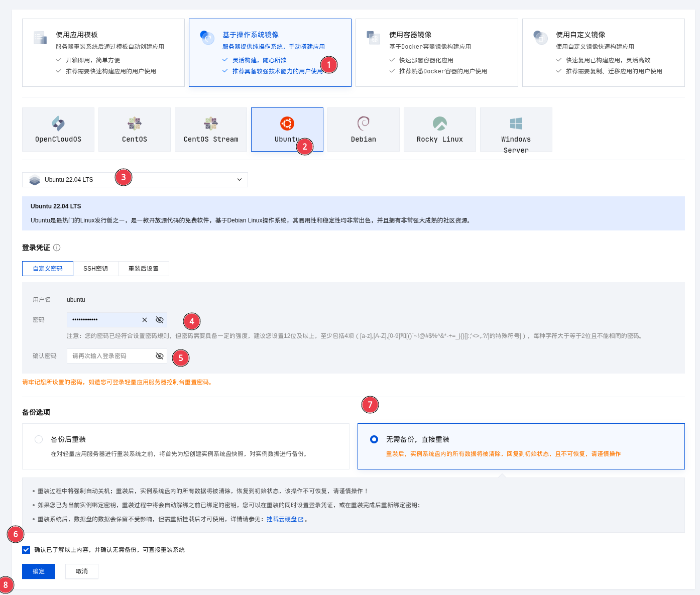Select the 备份后重装 radio option
Viewport: 700px width, 595px height.
click(39, 439)
